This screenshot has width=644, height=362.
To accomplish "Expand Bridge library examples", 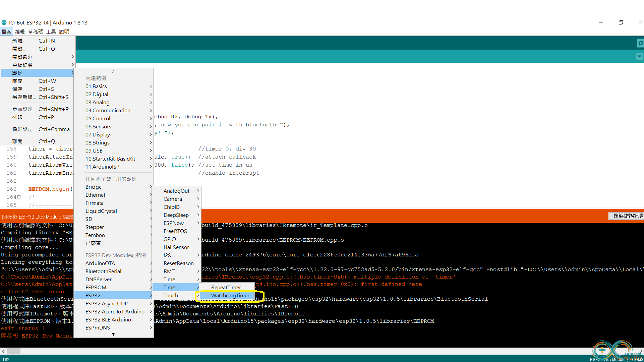I will 114,187.
